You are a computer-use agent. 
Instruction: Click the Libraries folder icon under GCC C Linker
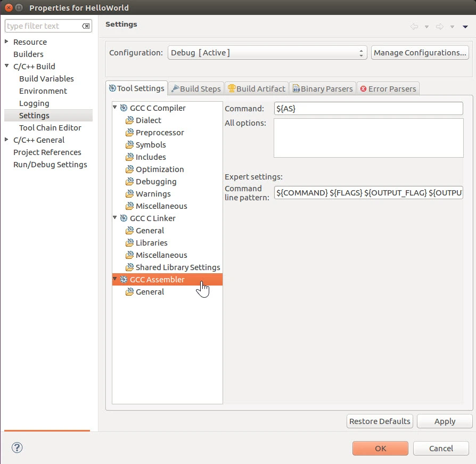coord(129,243)
